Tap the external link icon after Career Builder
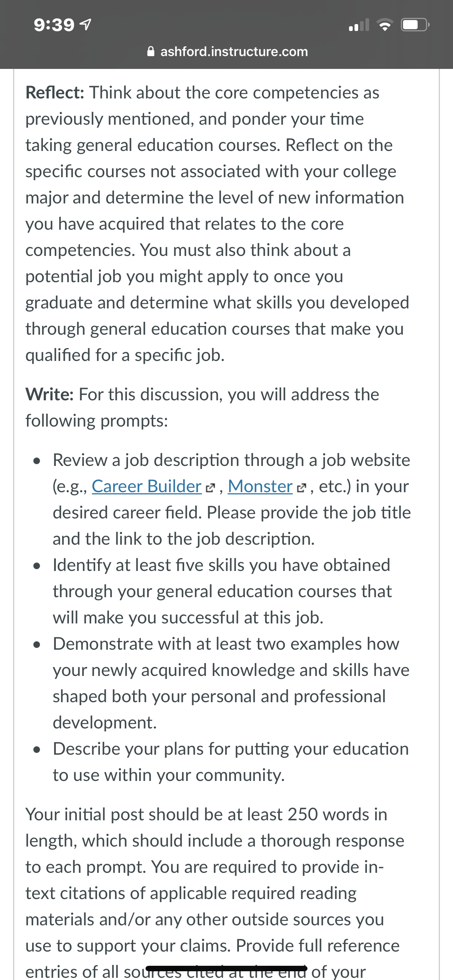Image resolution: width=453 pixels, height=980 pixels. [210, 488]
